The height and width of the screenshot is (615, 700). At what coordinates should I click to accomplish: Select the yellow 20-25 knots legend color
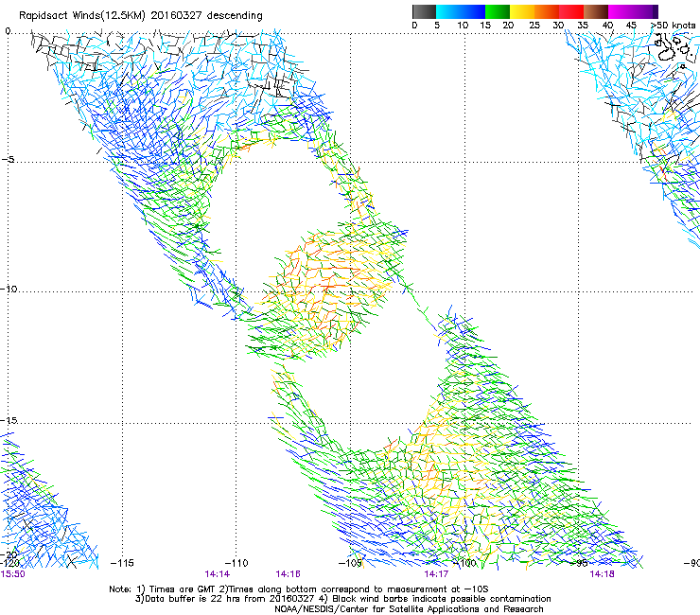522,11
